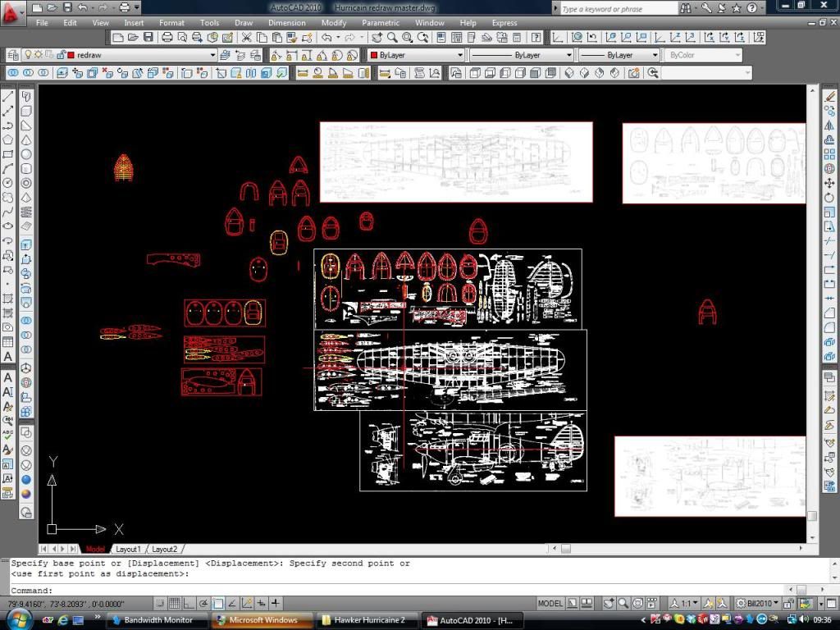Click the Cut scissors icon

pyautogui.click(x=246, y=38)
